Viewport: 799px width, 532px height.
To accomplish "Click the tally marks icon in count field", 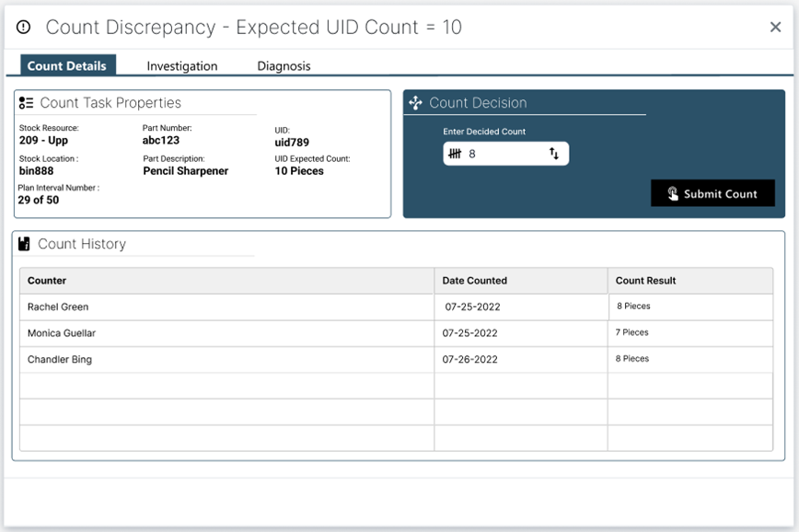I will (x=455, y=154).
